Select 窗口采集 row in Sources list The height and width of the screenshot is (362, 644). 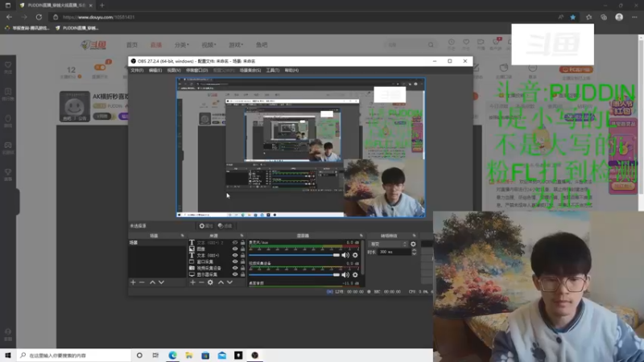click(x=217, y=261)
